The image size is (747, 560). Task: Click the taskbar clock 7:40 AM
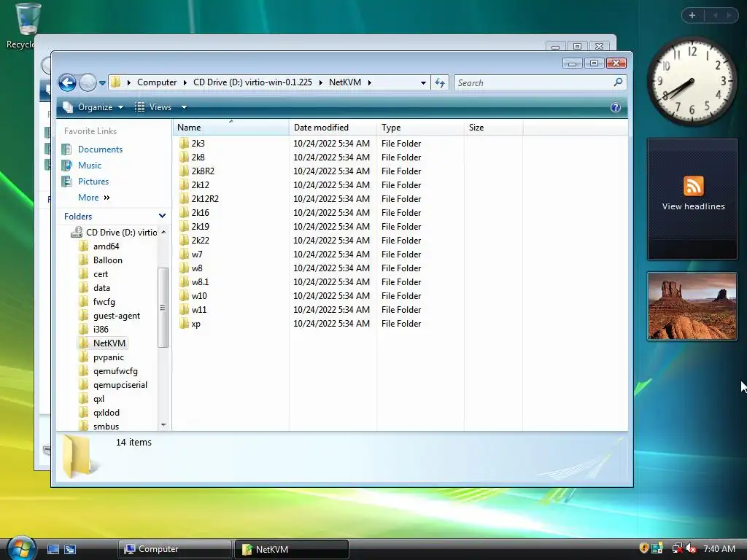tap(719, 548)
